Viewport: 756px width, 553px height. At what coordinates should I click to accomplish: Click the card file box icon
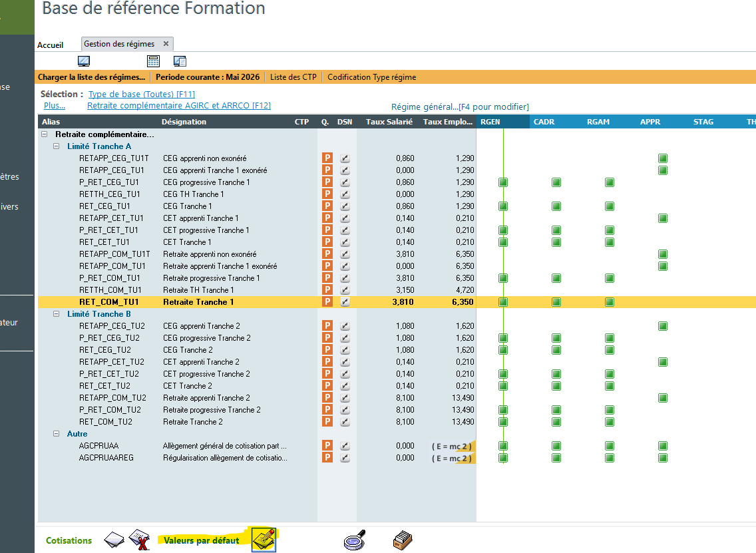click(403, 540)
